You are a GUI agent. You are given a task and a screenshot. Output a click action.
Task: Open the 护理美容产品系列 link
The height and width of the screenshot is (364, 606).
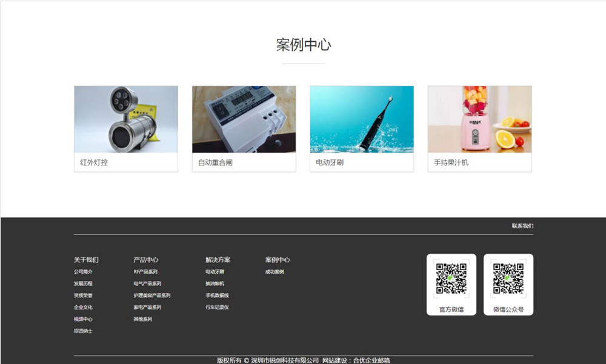tap(151, 296)
